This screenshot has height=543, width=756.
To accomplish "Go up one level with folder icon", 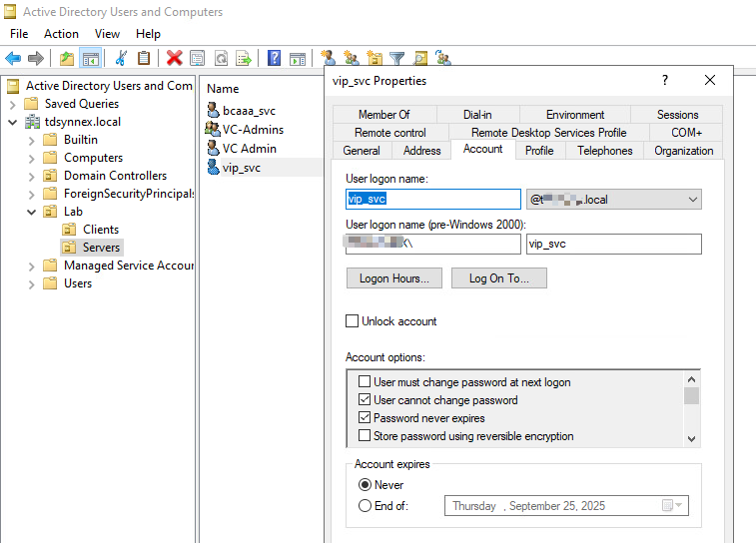I will 67,58.
